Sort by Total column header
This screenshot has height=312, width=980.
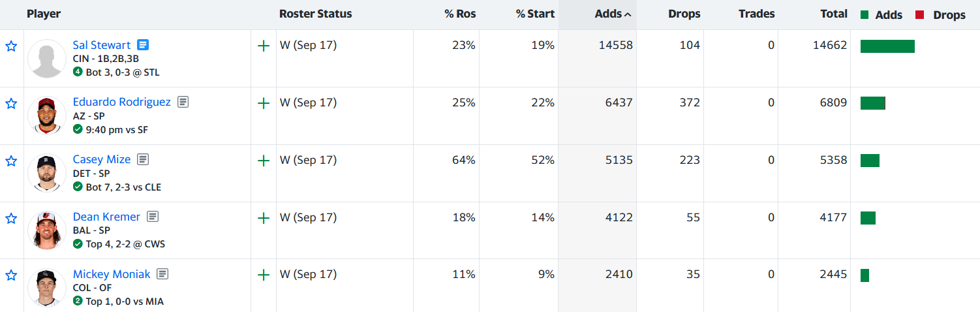[834, 14]
